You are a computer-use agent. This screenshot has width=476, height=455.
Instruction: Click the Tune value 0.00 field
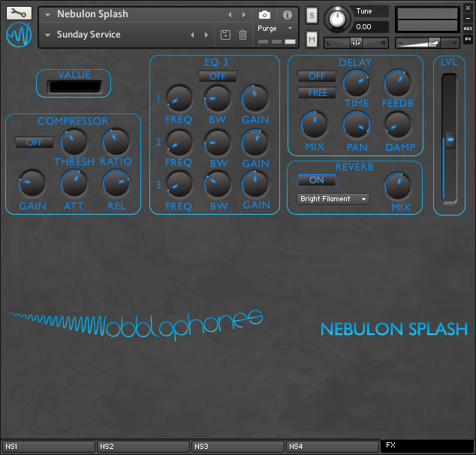point(370,27)
